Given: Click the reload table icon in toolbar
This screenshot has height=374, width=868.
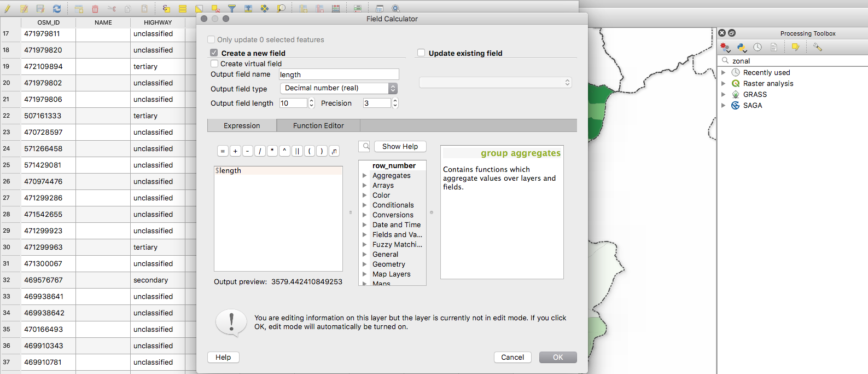Looking at the screenshot, I should point(57,8).
